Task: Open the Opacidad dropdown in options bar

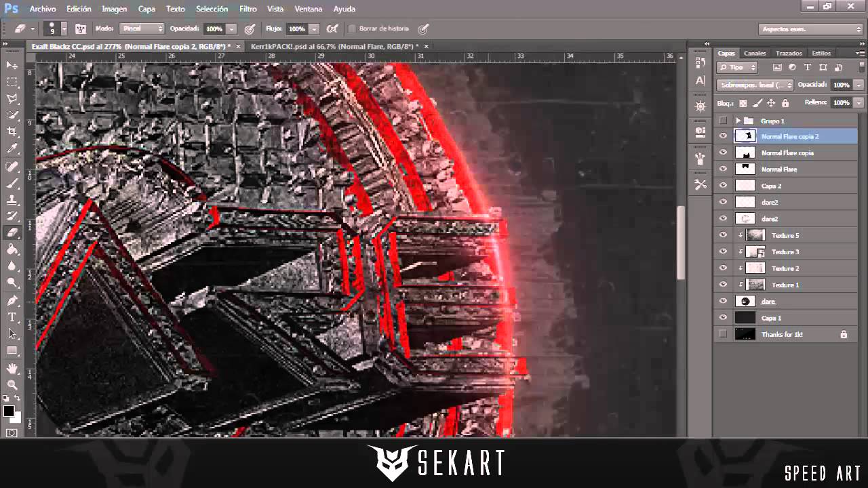Action: [232, 29]
